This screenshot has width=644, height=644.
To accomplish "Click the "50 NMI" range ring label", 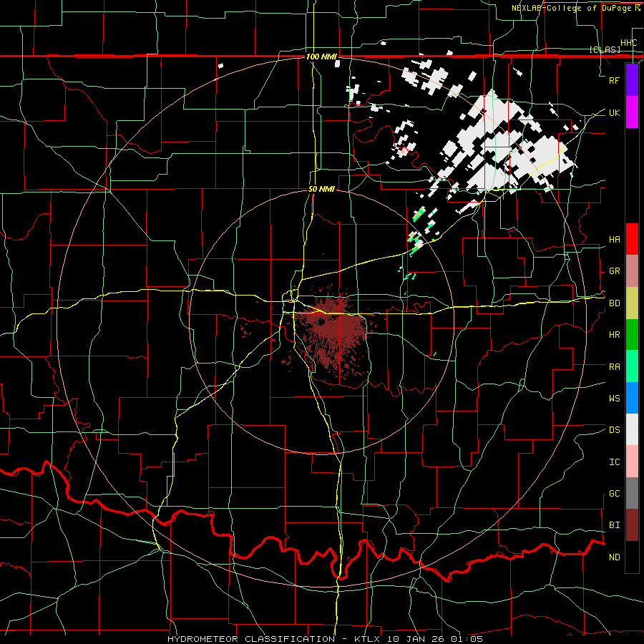I will (x=321, y=189).
